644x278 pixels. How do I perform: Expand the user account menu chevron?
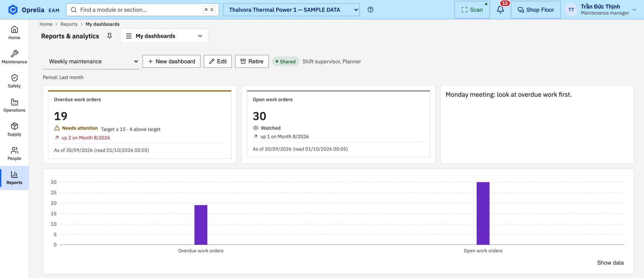point(634,10)
